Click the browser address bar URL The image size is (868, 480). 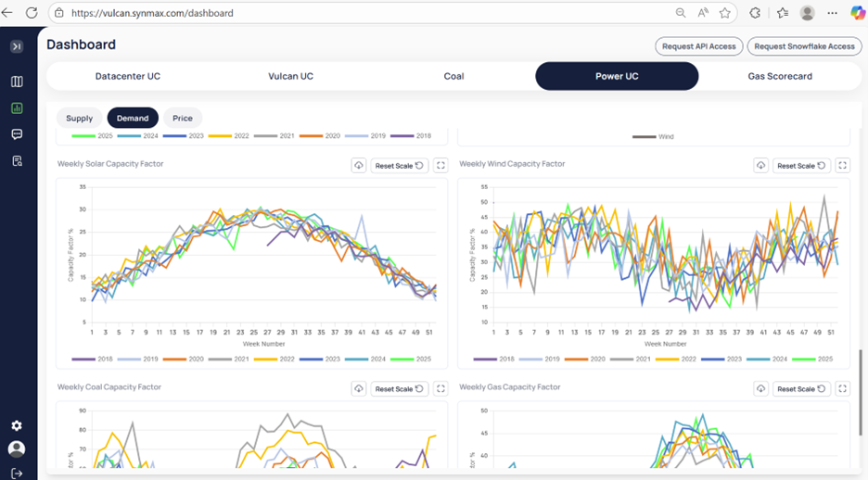153,14
